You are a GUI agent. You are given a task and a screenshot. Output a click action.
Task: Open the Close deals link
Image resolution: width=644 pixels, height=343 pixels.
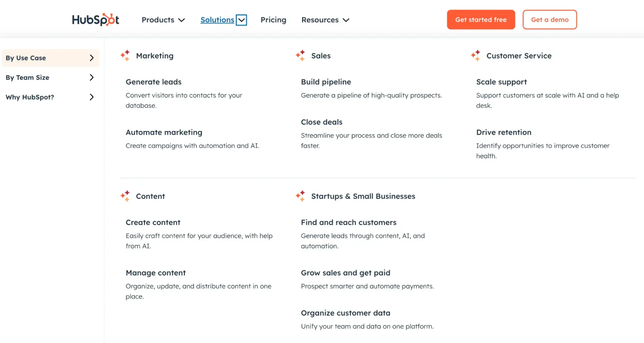pos(322,122)
